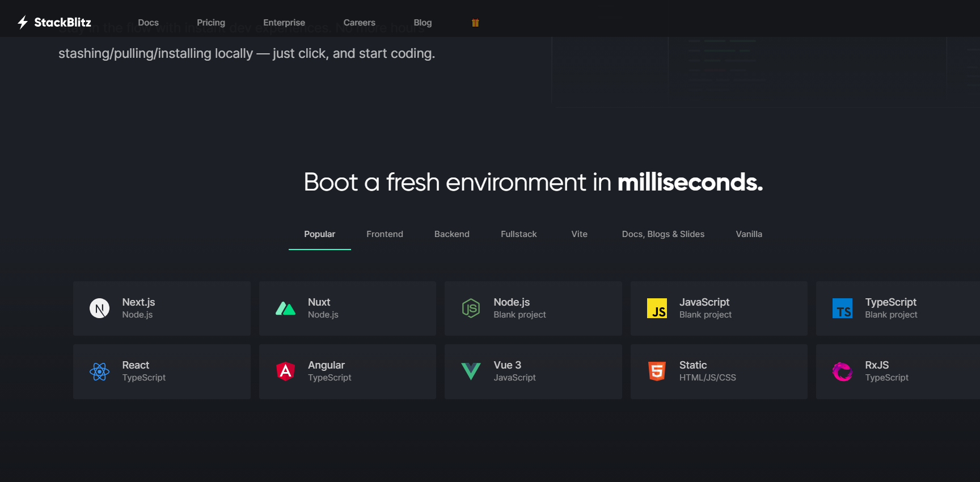980x482 pixels.
Task: Click the RxJS TypeScript card title
Action: pyautogui.click(x=877, y=365)
